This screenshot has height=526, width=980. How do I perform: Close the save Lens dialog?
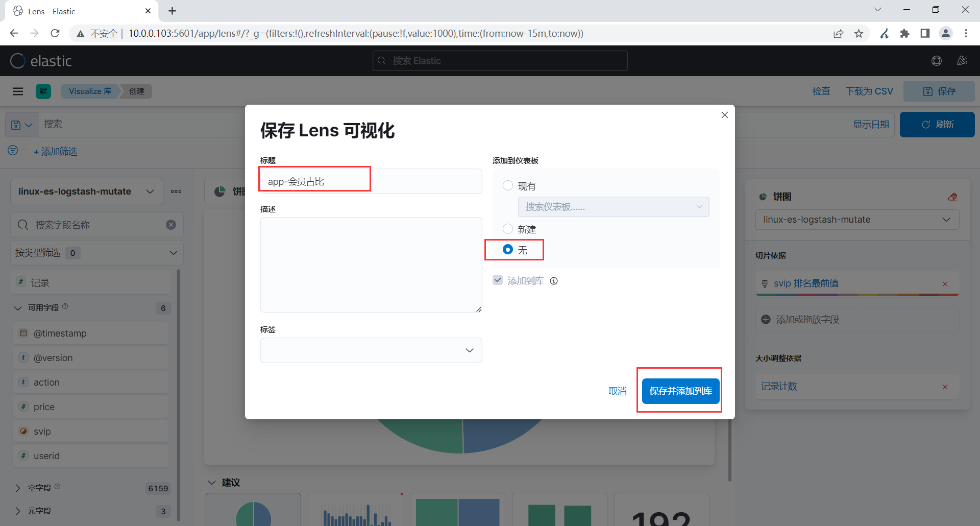click(724, 115)
